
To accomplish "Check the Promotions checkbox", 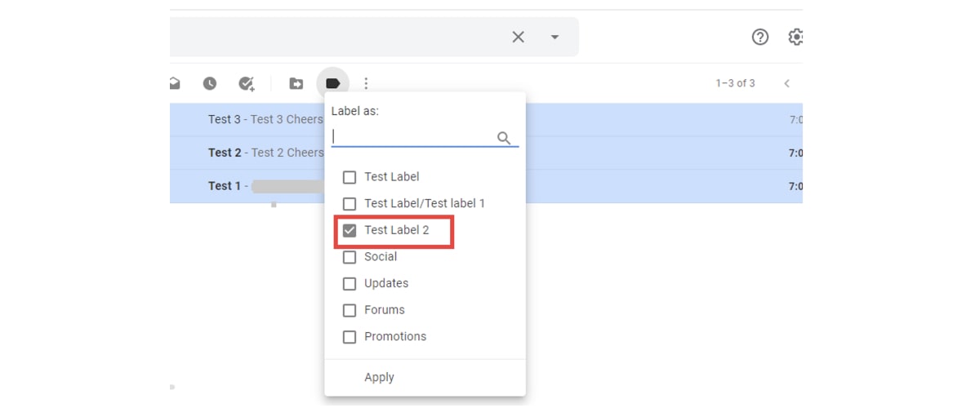I will coord(350,337).
